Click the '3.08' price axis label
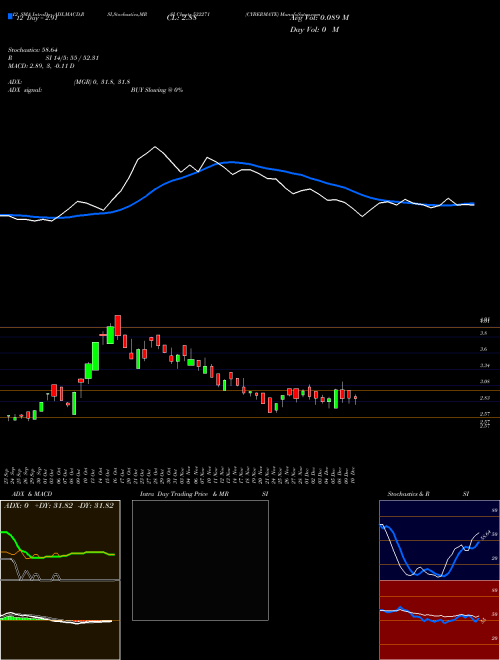500x660 pixels. [485, 382]
